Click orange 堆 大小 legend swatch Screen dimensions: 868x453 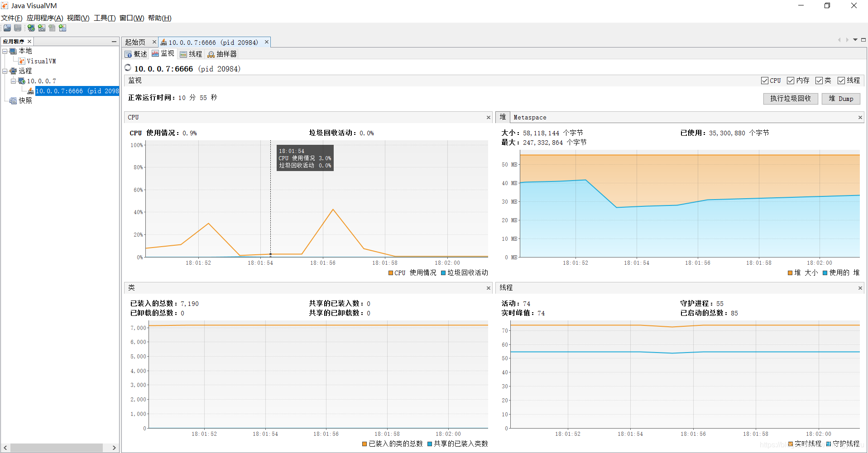[x=790, y=273]
